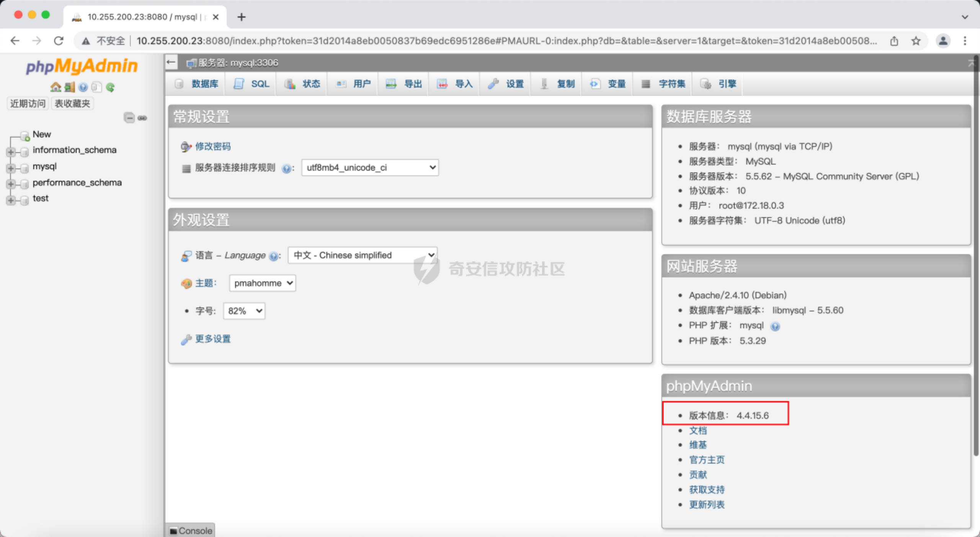This screenshot has height=537, width=980.
Task: Open phpMyAdmin documentation help icon in sidebar
Action: (x=83, y=87)
